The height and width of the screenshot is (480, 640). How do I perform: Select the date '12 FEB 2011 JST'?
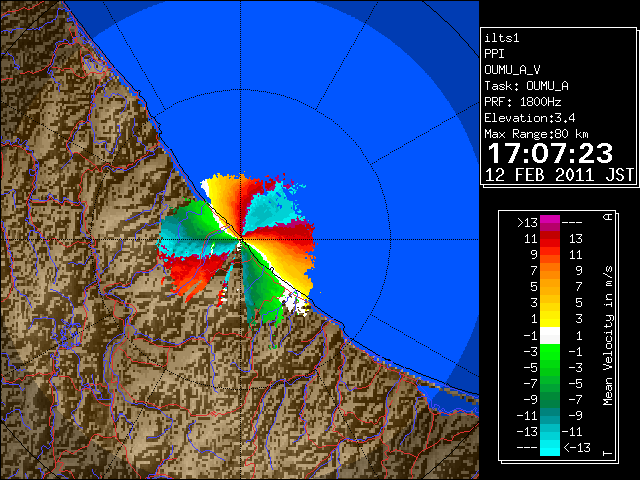tap(559, 175)
